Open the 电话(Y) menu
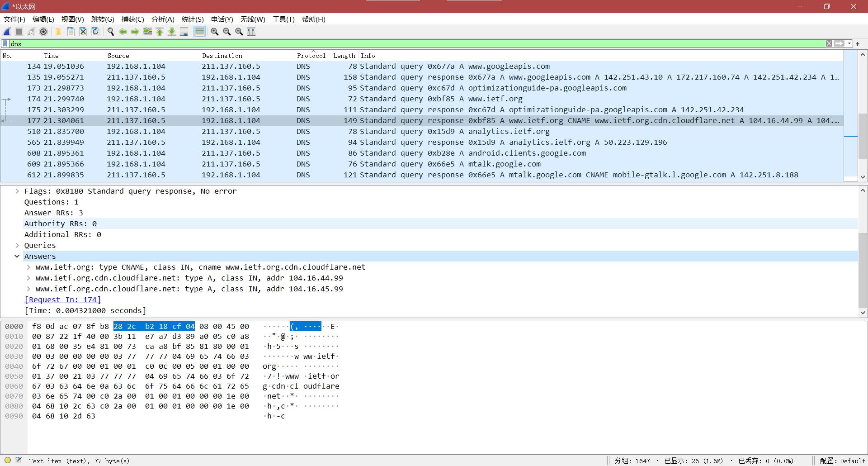Image resolution: width=868 pixels, height=466 pixels. pos(222,19)
